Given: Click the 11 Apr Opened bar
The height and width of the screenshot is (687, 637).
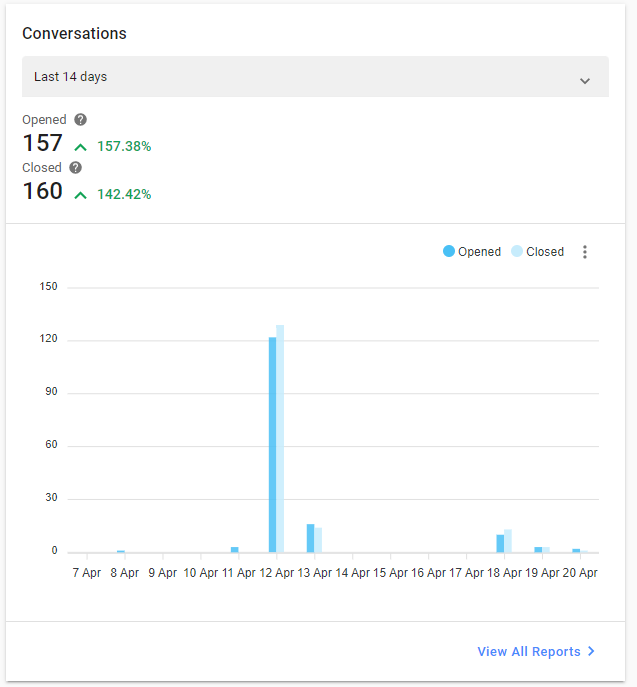Looking at the screenshot, I should click(x=234, y=549).
